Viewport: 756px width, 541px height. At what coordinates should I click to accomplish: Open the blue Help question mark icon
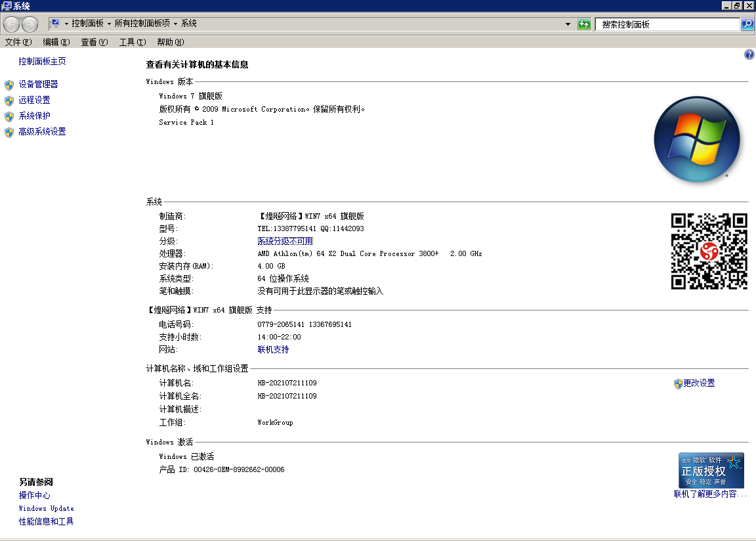tap(749, 54)
